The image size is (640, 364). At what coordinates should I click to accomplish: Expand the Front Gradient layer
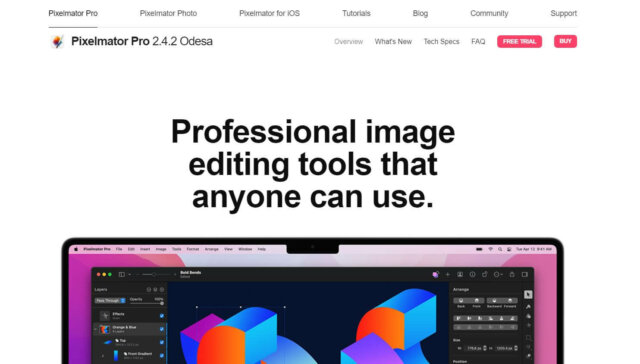tap(103, 356)
